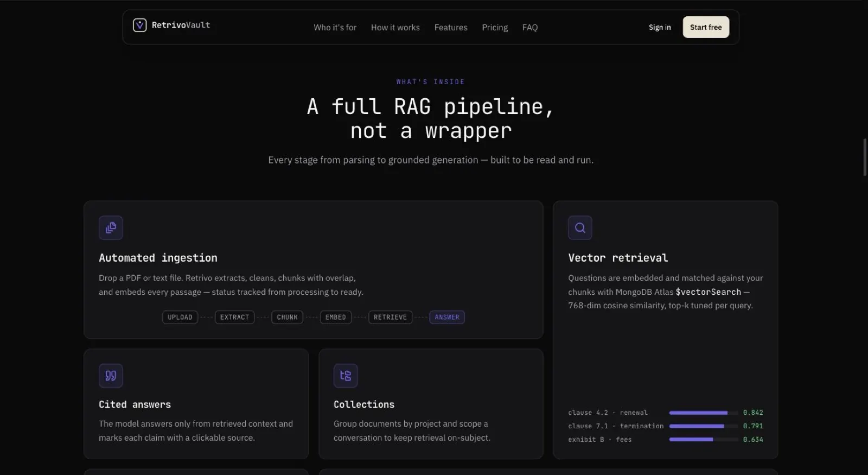Image resolution: width=868 pixels, height=475 pixels.
Task: Click the $vectorSearch code text
Action: click(708, 292)
